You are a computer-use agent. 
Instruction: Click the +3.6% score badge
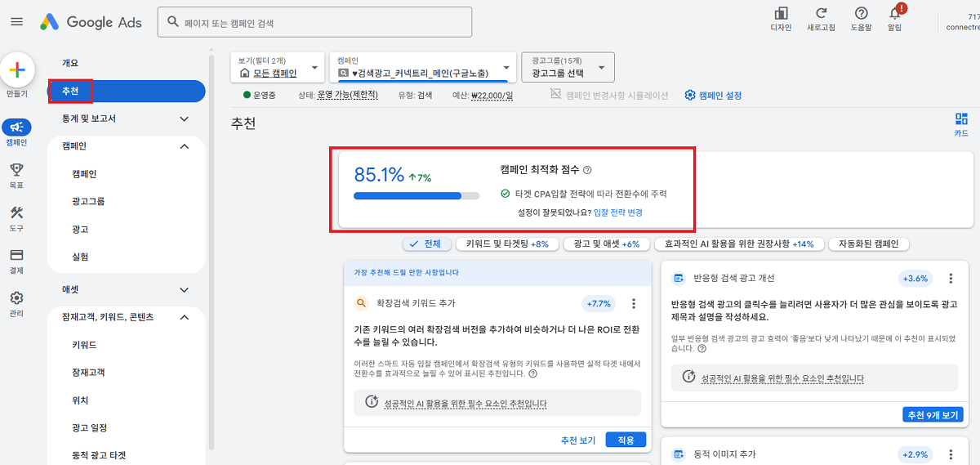[x=915, y=279]
